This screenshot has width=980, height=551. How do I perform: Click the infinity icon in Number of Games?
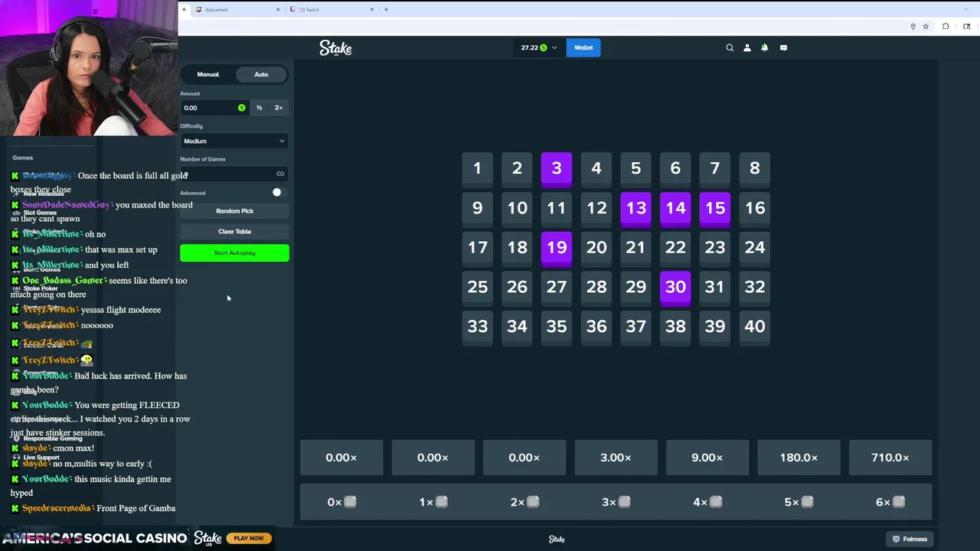(x=280, y=174)
